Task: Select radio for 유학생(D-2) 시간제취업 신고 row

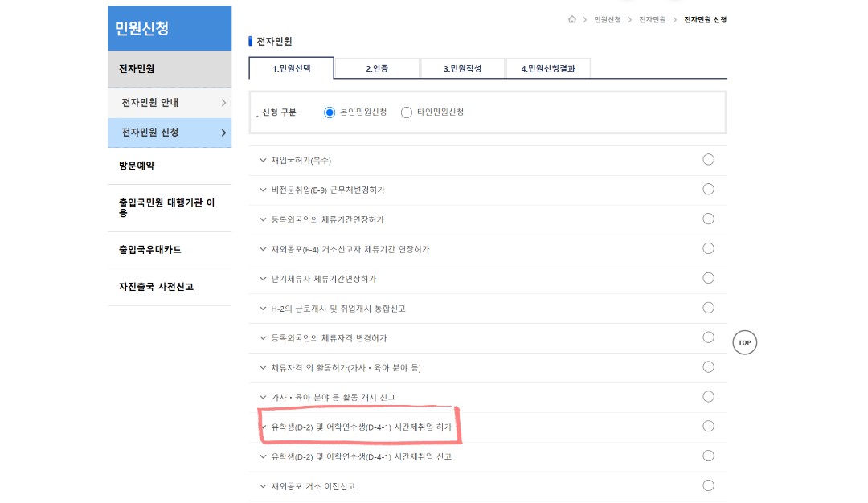Action: coord(708,456)
